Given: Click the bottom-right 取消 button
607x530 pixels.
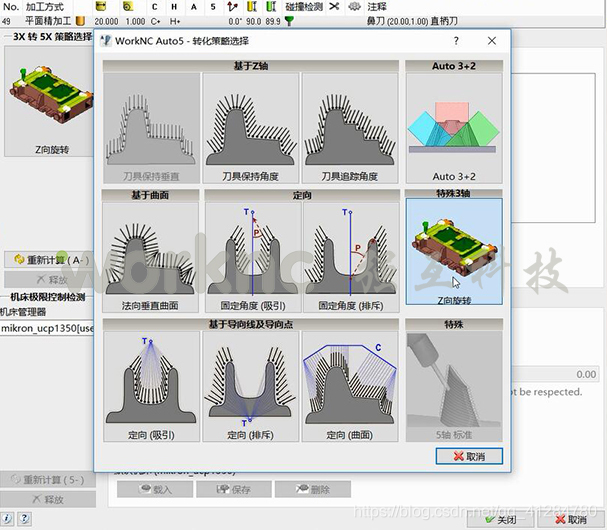Looking at the screenshot, I should tap(572, 520).
